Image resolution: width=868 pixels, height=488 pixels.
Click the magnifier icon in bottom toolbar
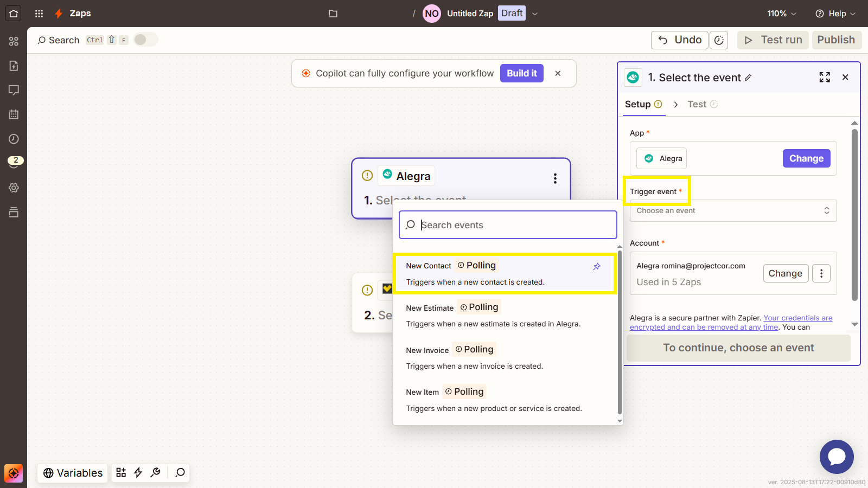pos(180,473)
